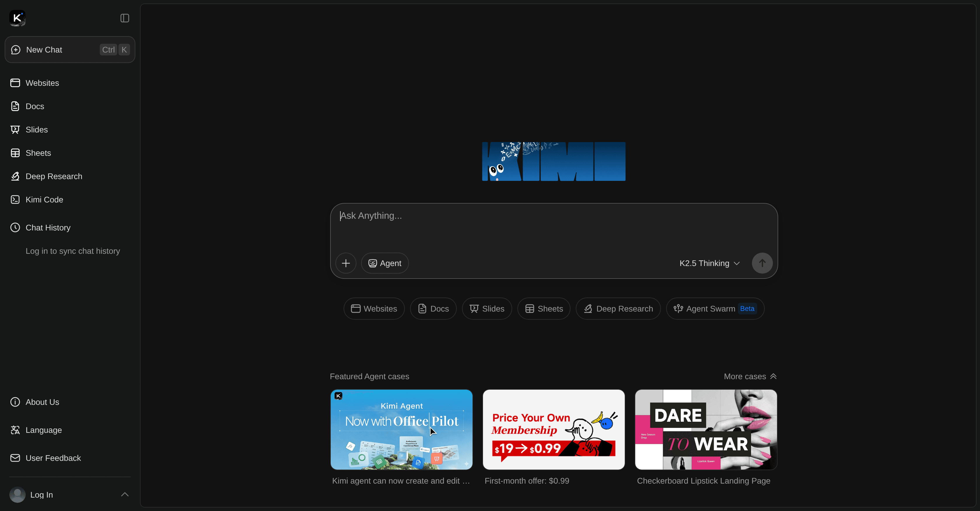This screenshot has width=980, height=511.
Task: Click the plus attachment icon
Action: (x=345, y=263)
